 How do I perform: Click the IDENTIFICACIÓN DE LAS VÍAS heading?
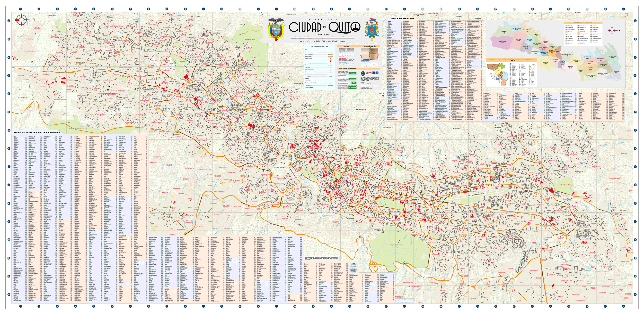coord(370,46)
